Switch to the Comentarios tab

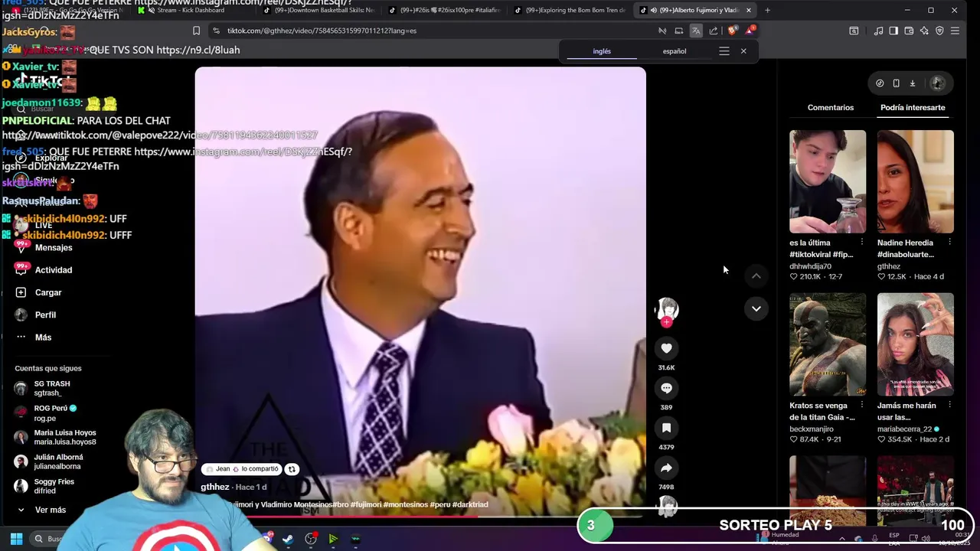point(831,107)
